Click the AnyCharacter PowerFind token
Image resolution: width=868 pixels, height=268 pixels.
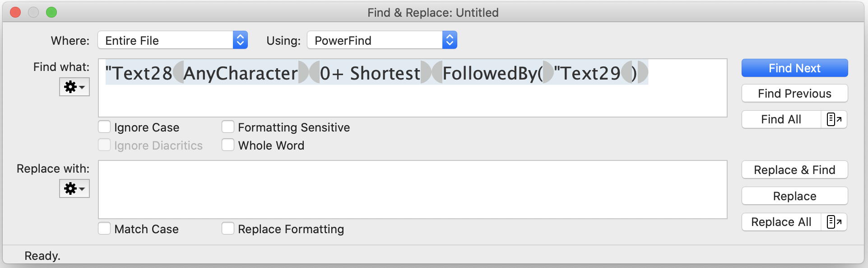point(241,73)
